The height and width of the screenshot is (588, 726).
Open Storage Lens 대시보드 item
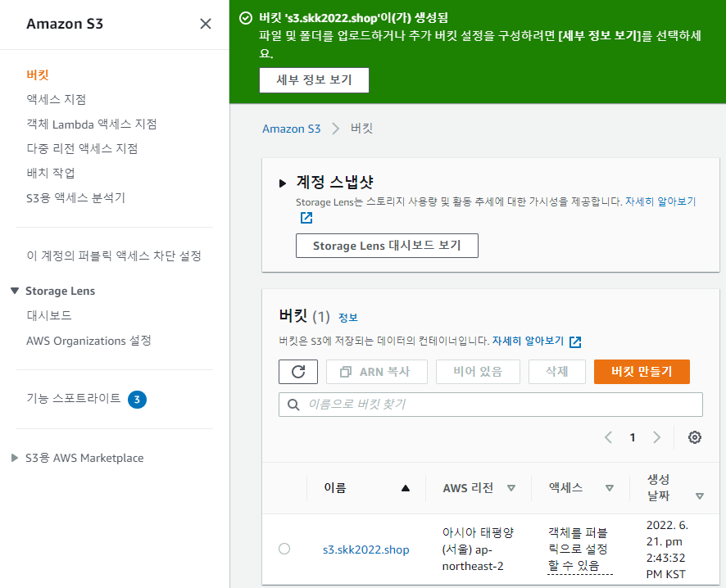pos(49,315)
